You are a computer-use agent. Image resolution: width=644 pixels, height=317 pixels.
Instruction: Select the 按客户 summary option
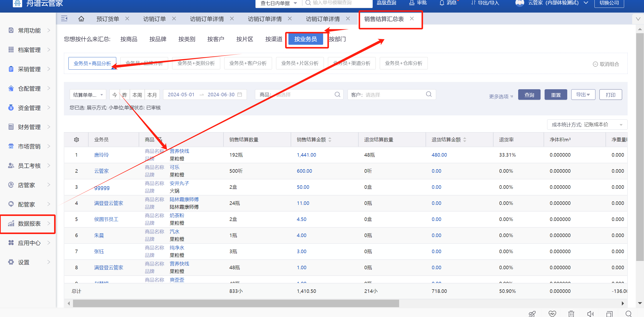pos(215,39)
